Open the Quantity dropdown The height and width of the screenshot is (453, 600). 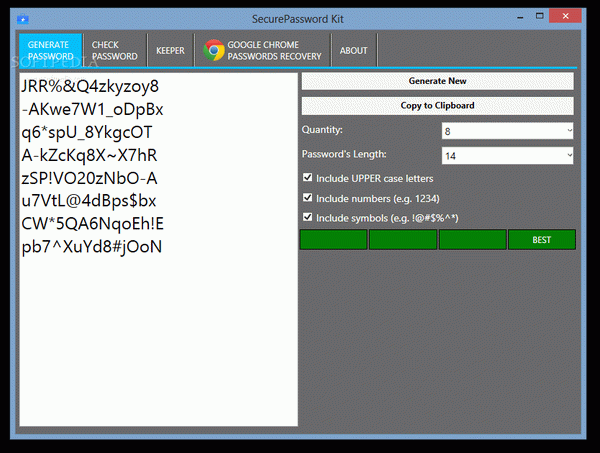click(x=507, y=130)
